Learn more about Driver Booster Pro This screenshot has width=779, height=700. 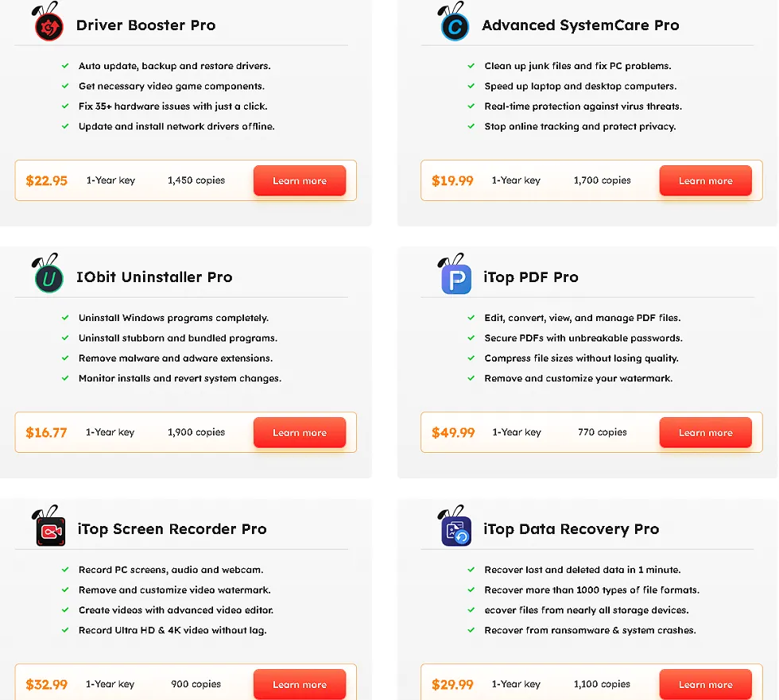point(300,180)
